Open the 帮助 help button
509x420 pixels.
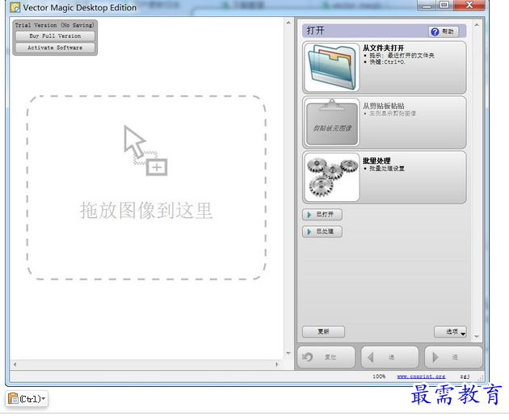tap(444, 31)
